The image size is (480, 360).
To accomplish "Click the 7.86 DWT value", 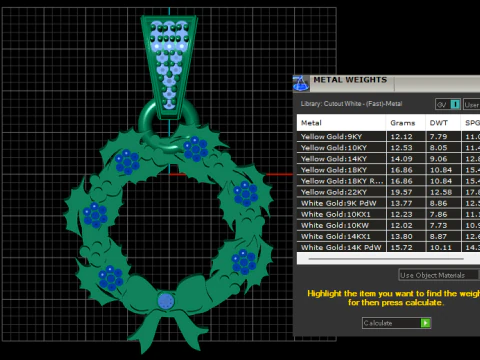I will pos(438,214).
